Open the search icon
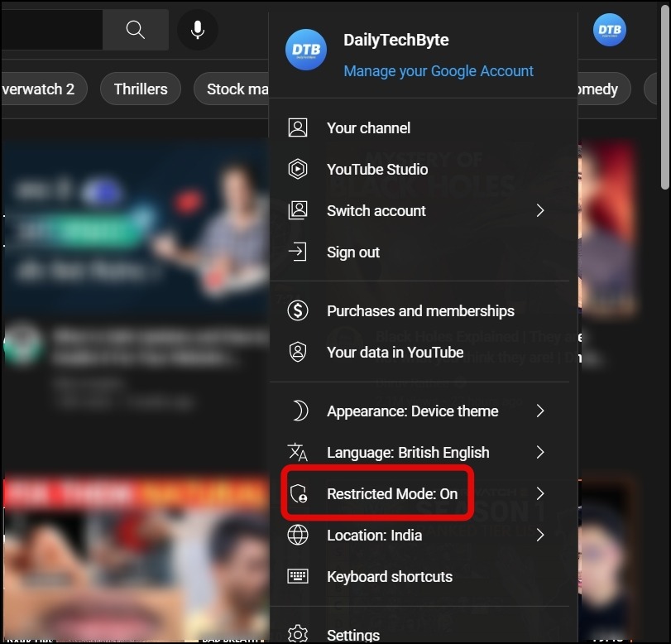Image resolution: width=671 pixels, height=644 pixels. click(x=135, y=30)
